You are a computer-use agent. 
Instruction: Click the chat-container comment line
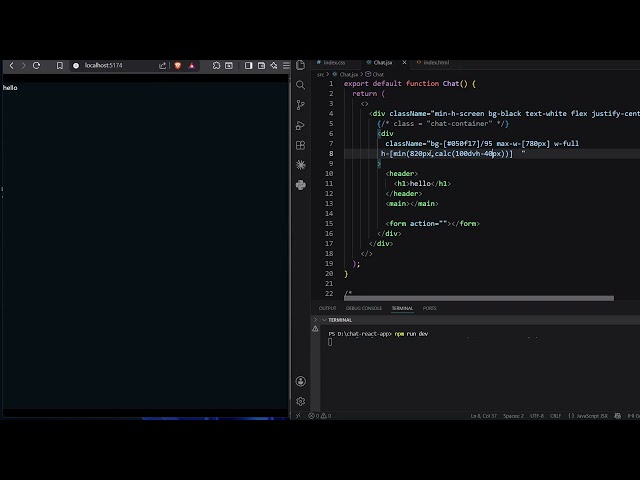tap(443, 124)
